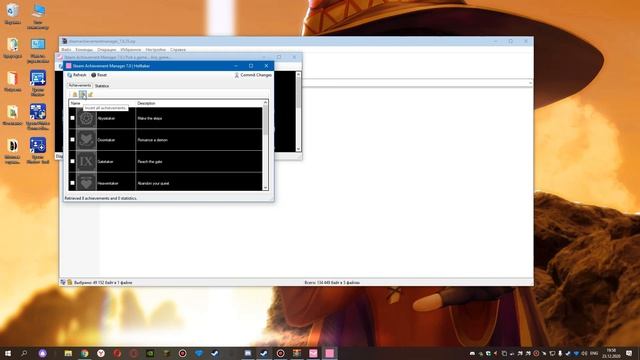
Task: Open the Справка menu in archive window
Action: (178, 50)
